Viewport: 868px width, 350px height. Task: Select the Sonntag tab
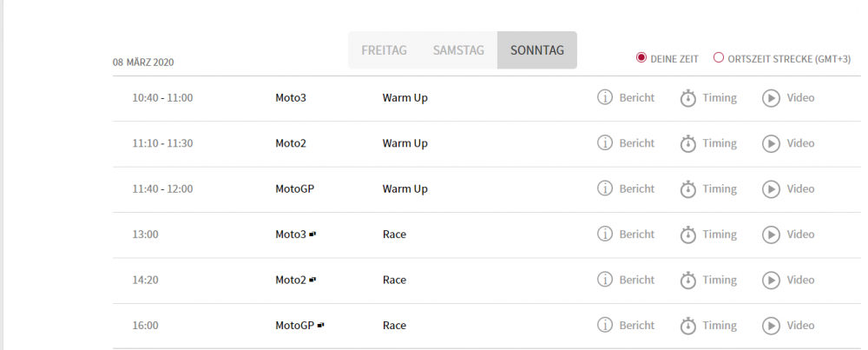(537, 50)
